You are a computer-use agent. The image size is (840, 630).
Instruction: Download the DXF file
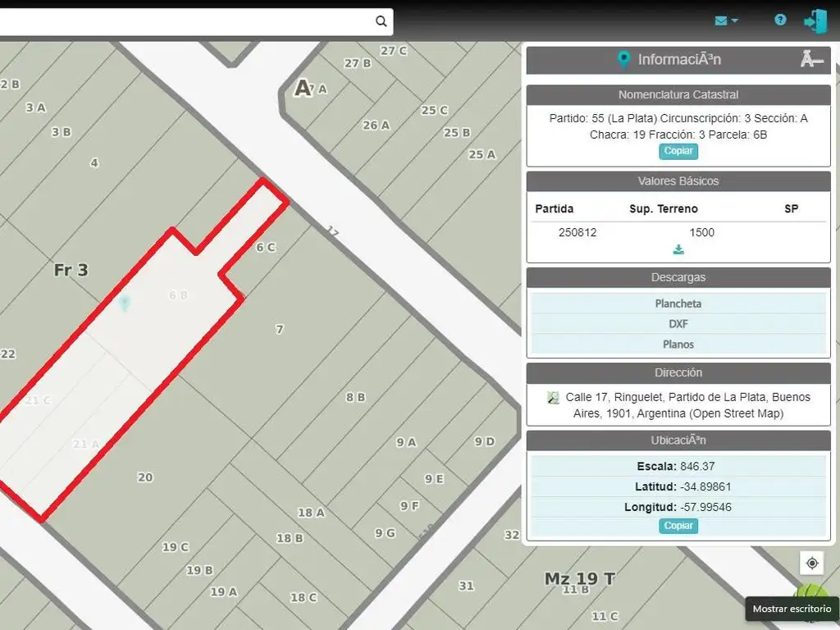click(678, 324)
